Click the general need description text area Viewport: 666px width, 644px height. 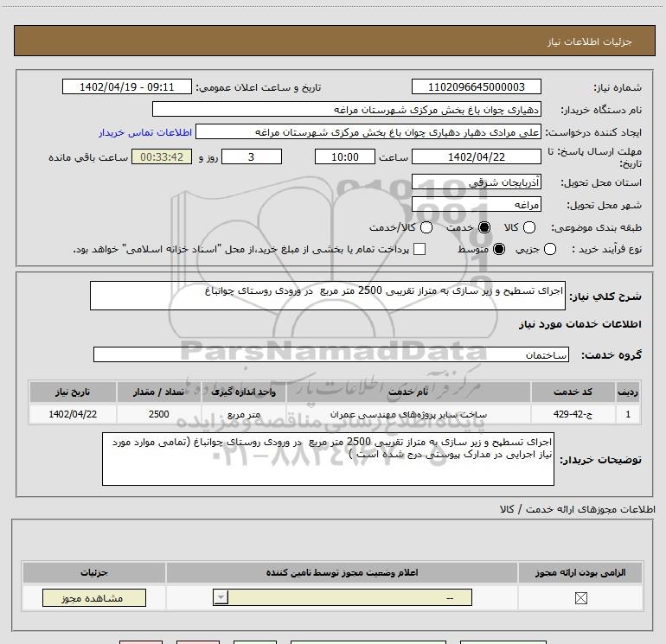coord(328,296)
